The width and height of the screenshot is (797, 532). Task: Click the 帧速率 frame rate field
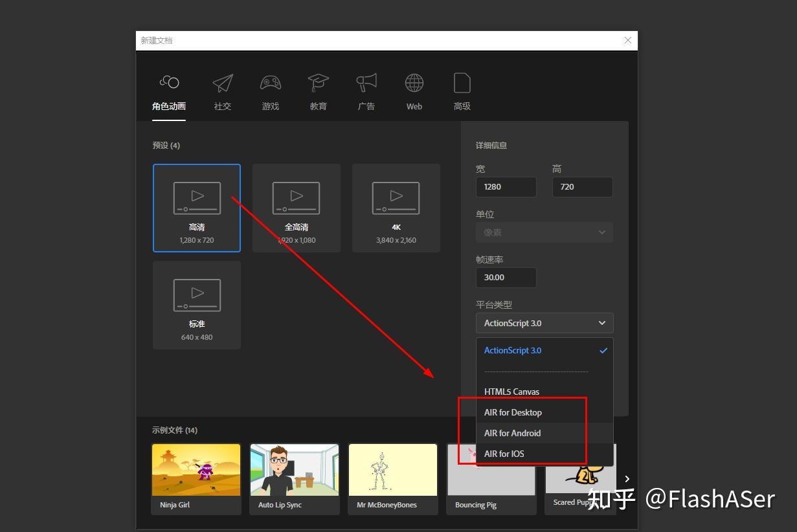pos(506,278)
